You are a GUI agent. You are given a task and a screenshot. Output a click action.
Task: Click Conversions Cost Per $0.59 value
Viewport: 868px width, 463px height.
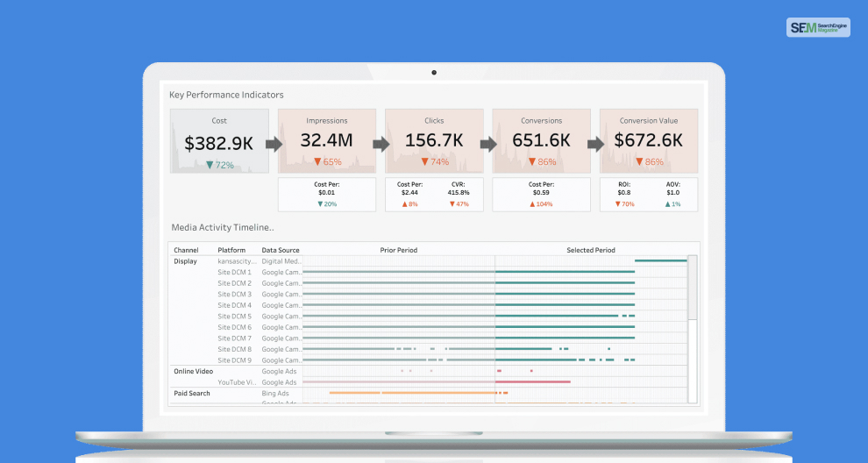coord(541,193)
